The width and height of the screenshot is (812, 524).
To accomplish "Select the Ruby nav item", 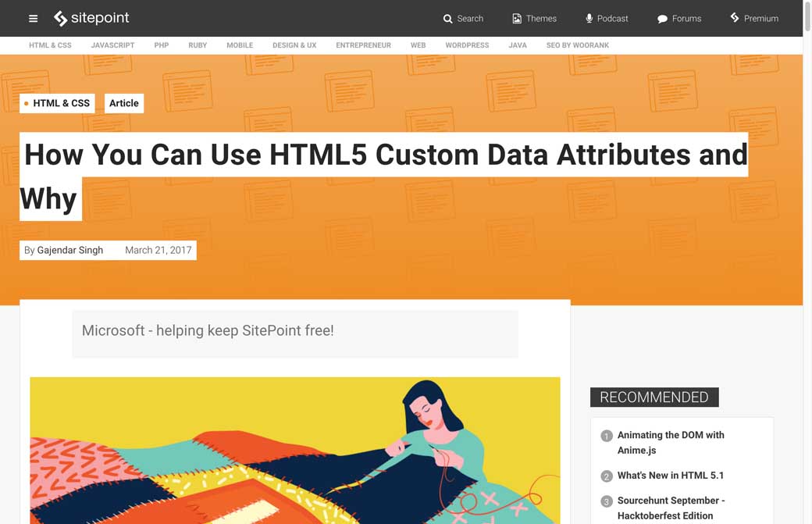I will click(198, 45).
